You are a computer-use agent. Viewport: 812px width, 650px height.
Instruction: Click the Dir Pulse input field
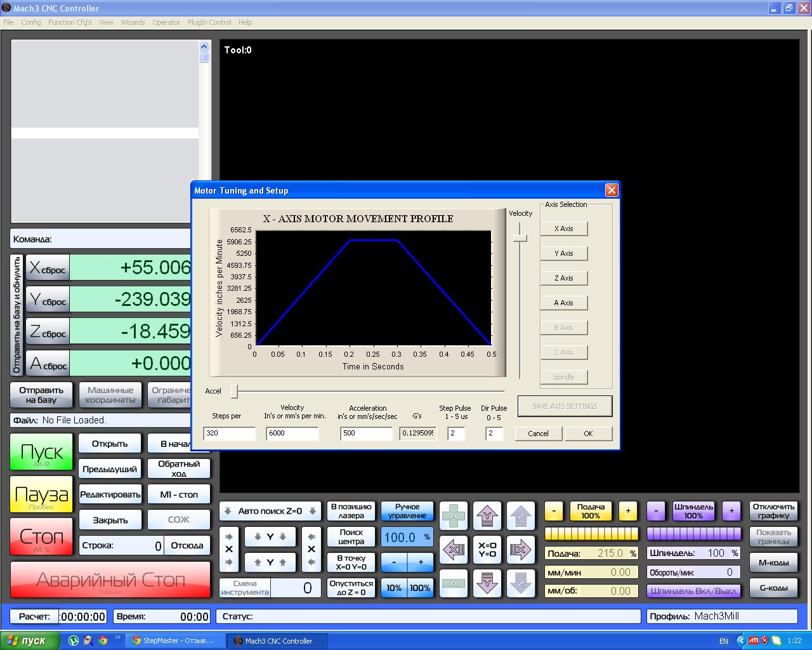pyautogui.click(x=494, y=434)
